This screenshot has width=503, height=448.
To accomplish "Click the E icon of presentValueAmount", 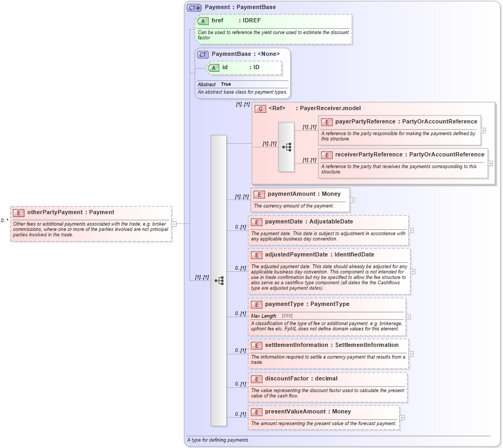I will pos(257,412).
